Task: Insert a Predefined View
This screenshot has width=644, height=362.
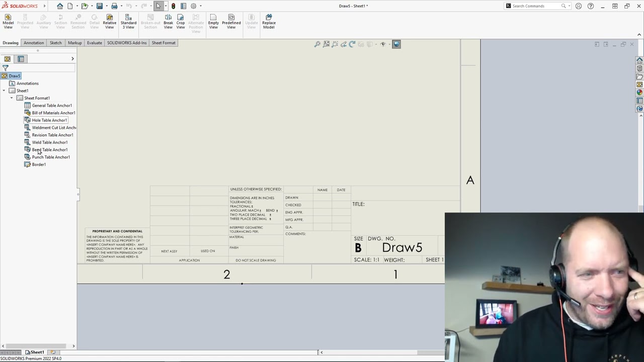Action: [231, 22]
